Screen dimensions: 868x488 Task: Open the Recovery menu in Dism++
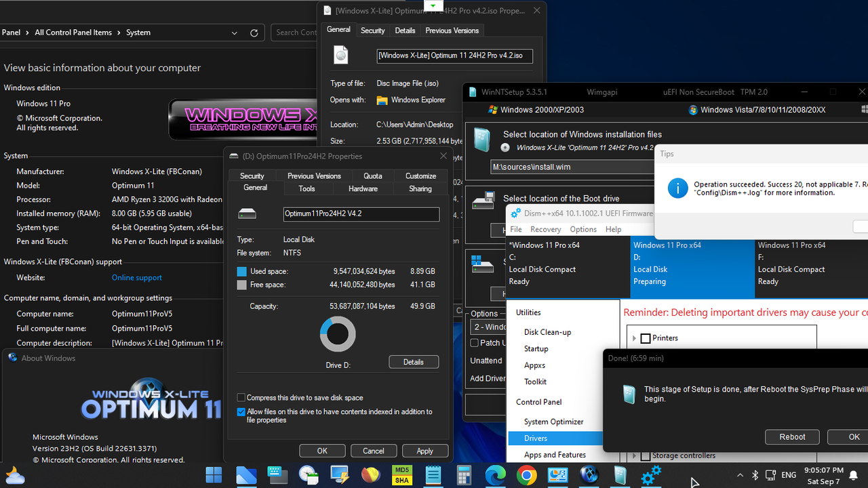pos(545,229)
